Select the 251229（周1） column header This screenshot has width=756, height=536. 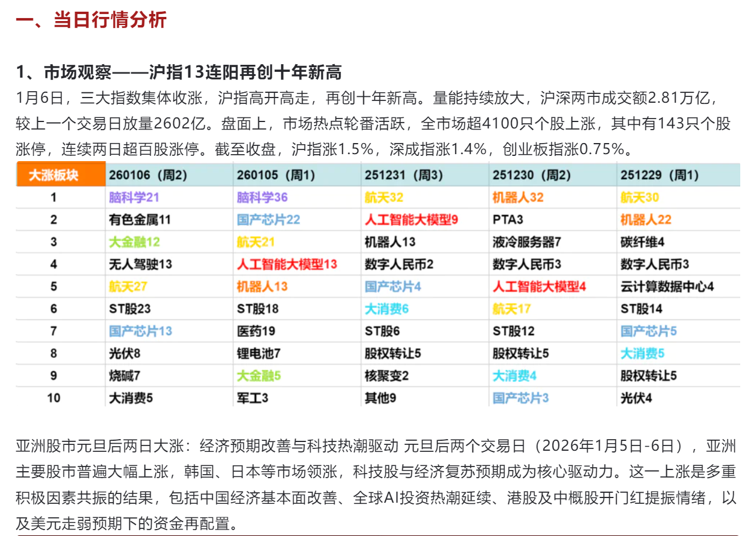coord(659,175)
